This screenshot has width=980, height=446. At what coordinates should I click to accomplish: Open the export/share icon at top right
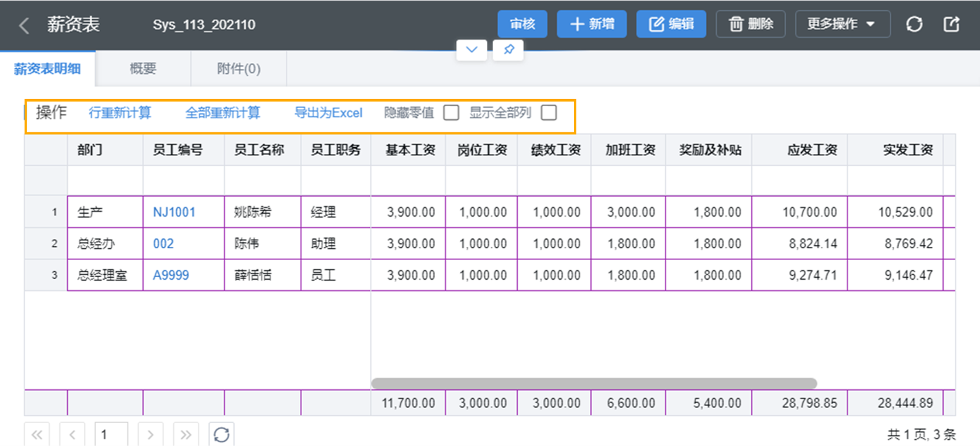(952, 24)
